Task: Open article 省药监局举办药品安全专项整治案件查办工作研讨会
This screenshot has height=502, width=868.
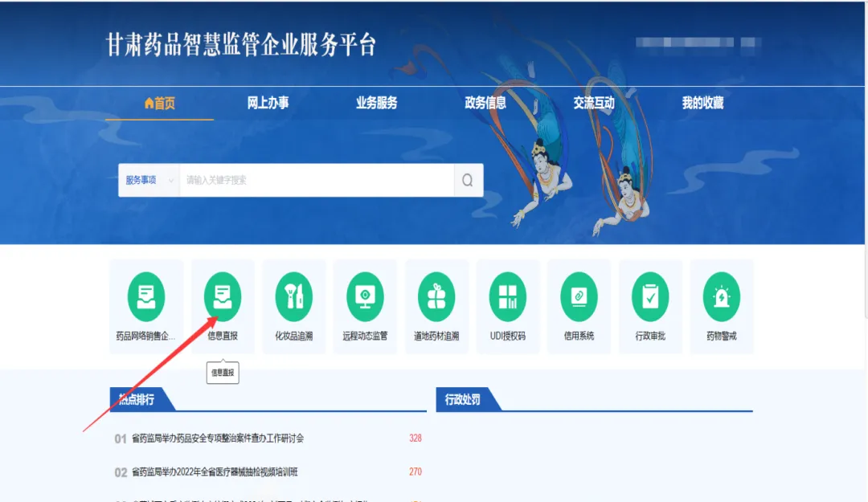Action: coord(218,439)
